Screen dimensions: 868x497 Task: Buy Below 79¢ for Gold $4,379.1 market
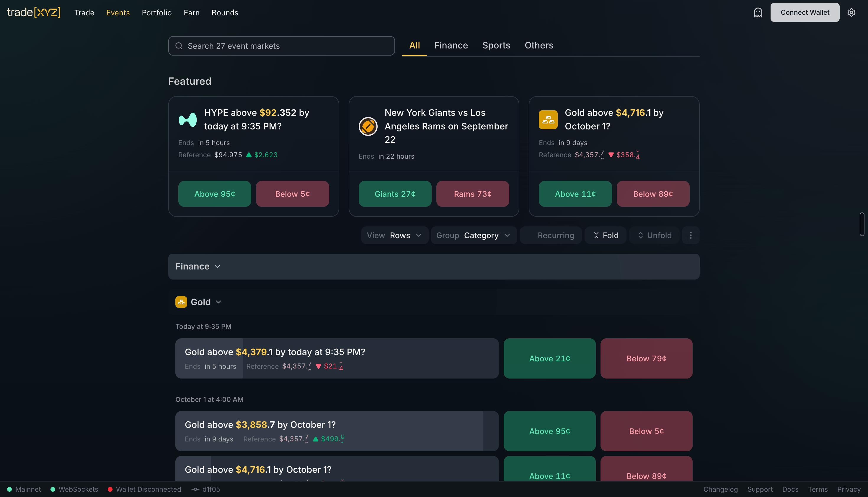[646, 358]
